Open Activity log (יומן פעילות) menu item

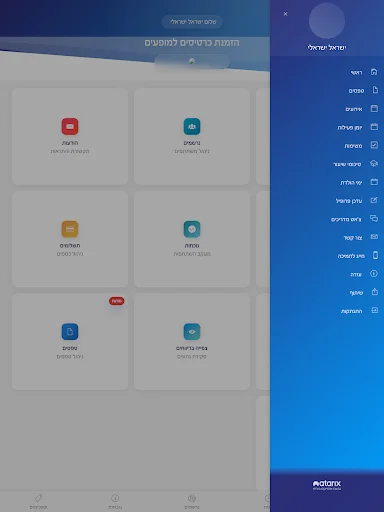pos(357,127)
